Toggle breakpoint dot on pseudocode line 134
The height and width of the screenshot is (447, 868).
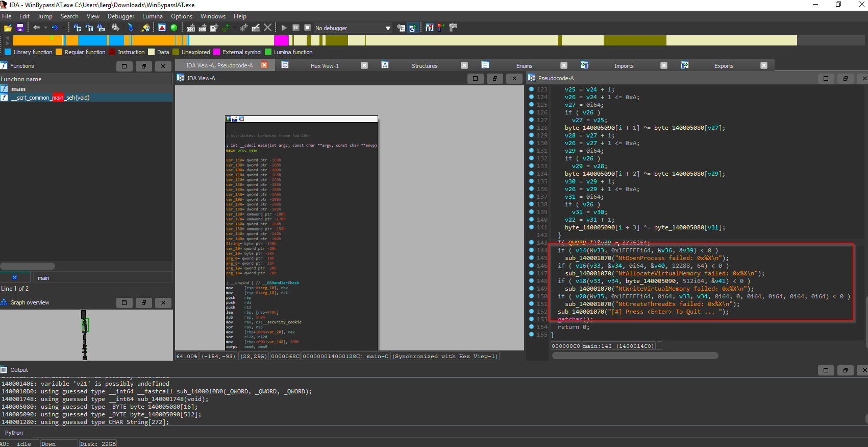tap(531, 173)
